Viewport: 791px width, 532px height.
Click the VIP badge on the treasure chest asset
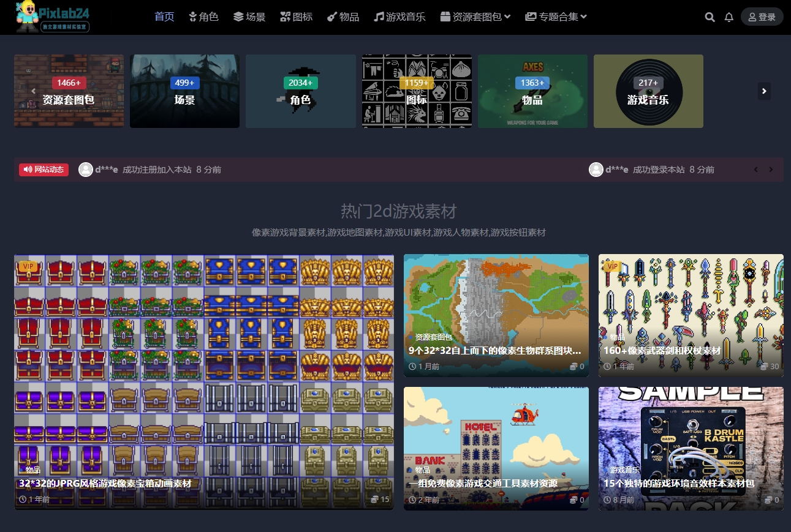28,266
